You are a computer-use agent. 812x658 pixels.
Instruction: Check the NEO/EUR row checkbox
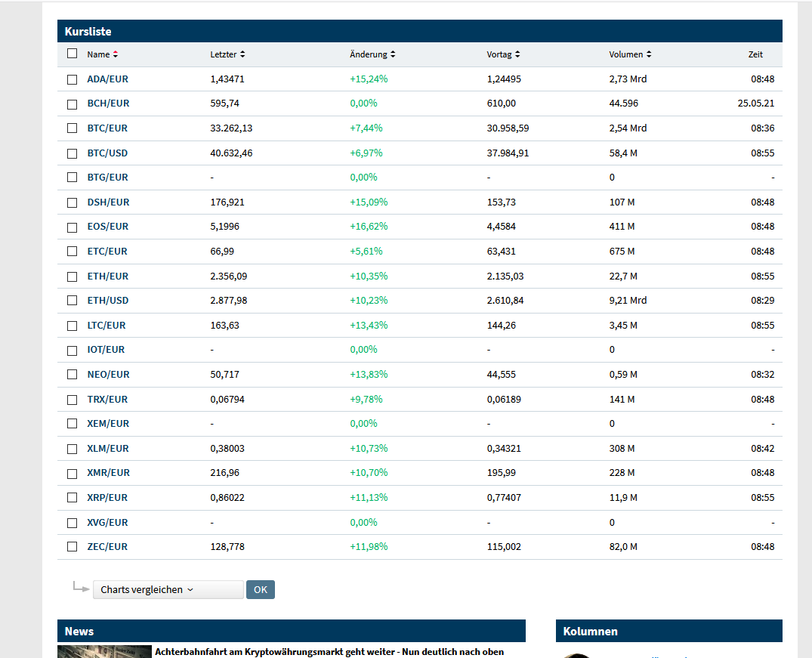(x=72, y=375)
